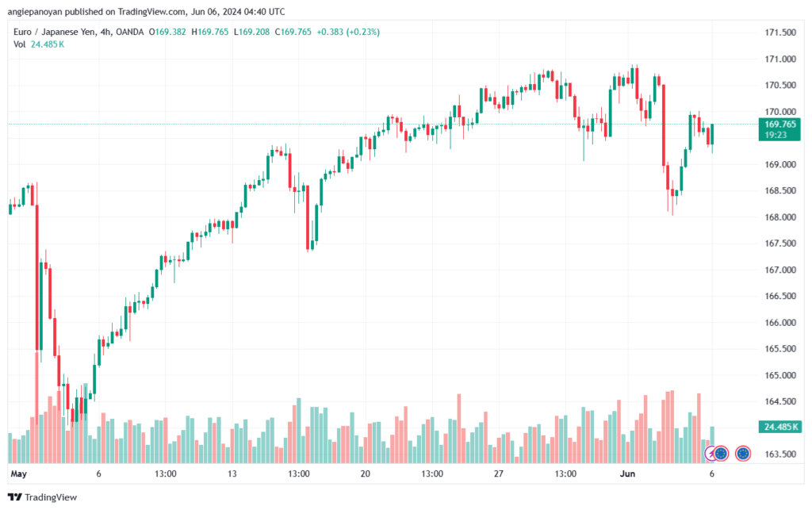This screenshot has width=812, height=510.
Task: Click the 24.485K volume badge on axis
Action: (x=781, y=427)
